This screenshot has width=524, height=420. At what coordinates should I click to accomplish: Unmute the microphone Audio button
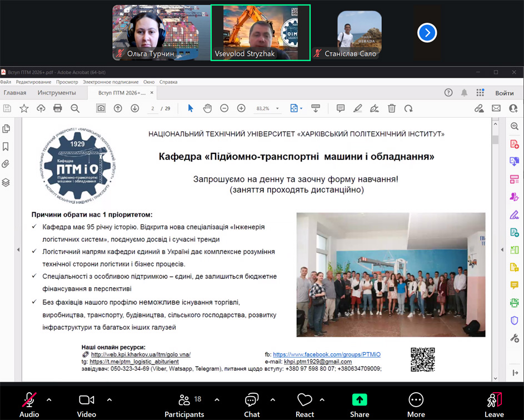[x=29, y=404]
